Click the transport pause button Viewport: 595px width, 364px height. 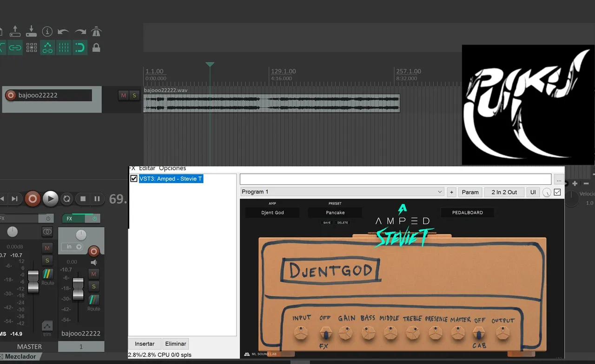coord(97,199)
